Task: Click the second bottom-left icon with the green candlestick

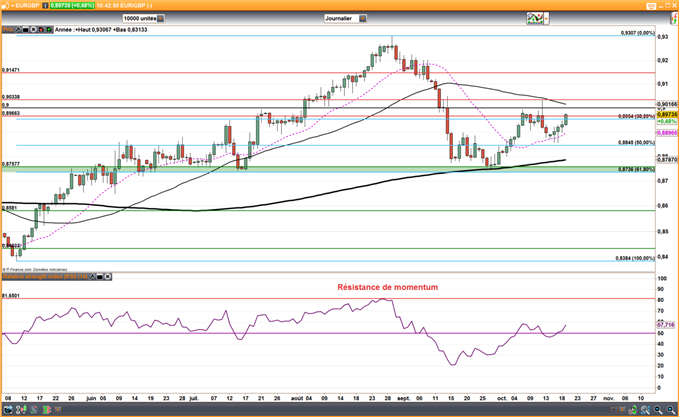Action: (21, 409)
